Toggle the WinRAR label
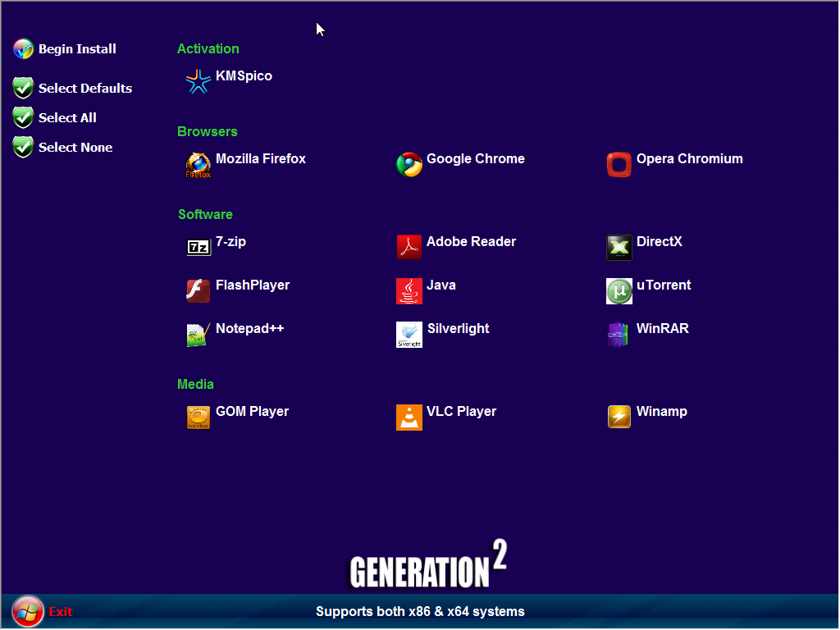The width and height of the screenshot is (840, 630). coord(662,328)
